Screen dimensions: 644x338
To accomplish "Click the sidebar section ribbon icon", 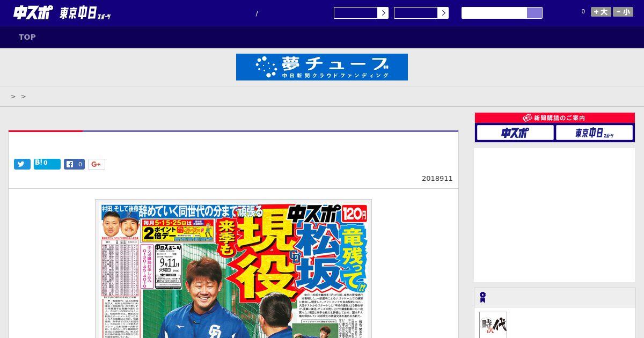I will coord(483,297).
